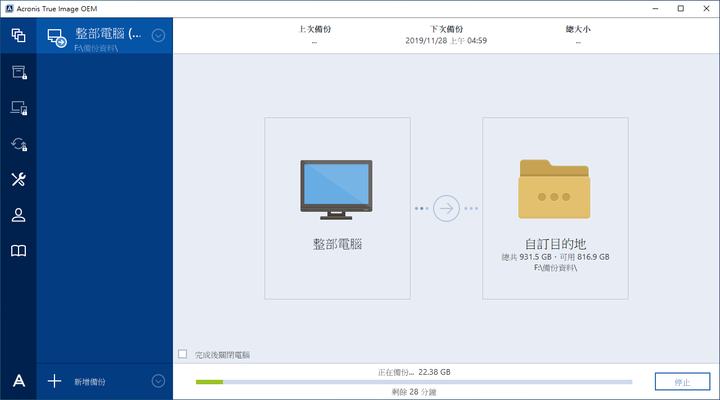This screenshot has height=400, width=720.
Task: Click the F:\備份資料\ path under destination
Action: pyautogui.click(x=555, y=268)
